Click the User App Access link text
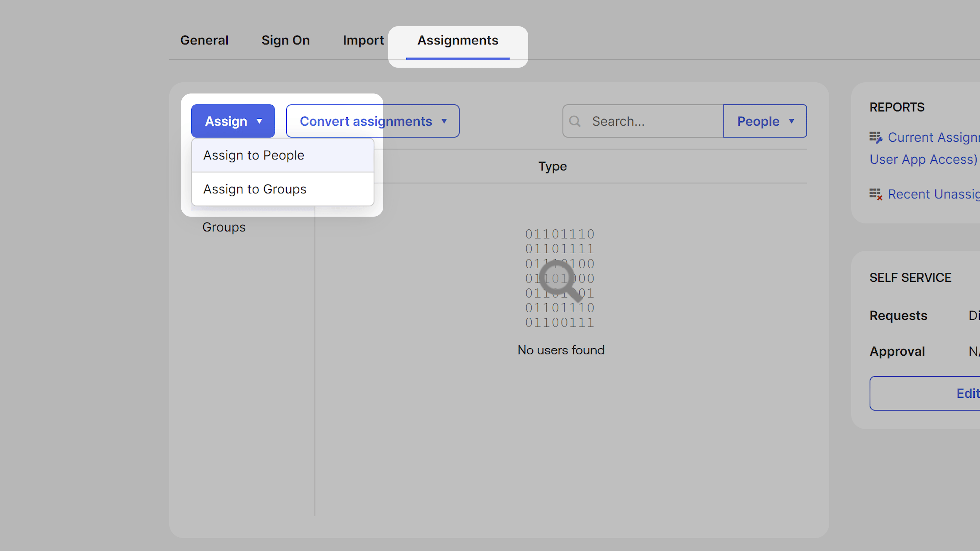This screenshot has width=980, height=551. [x=923, y=159]
